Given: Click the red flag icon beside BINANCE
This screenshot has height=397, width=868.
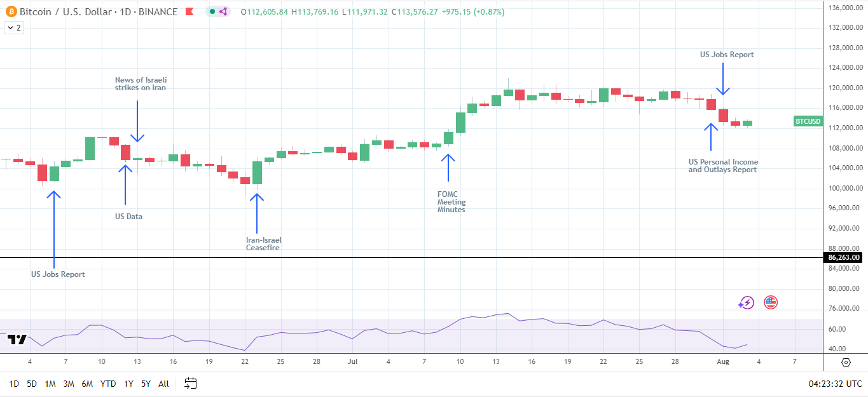Looking at the screenshot, I should [189, 11].
